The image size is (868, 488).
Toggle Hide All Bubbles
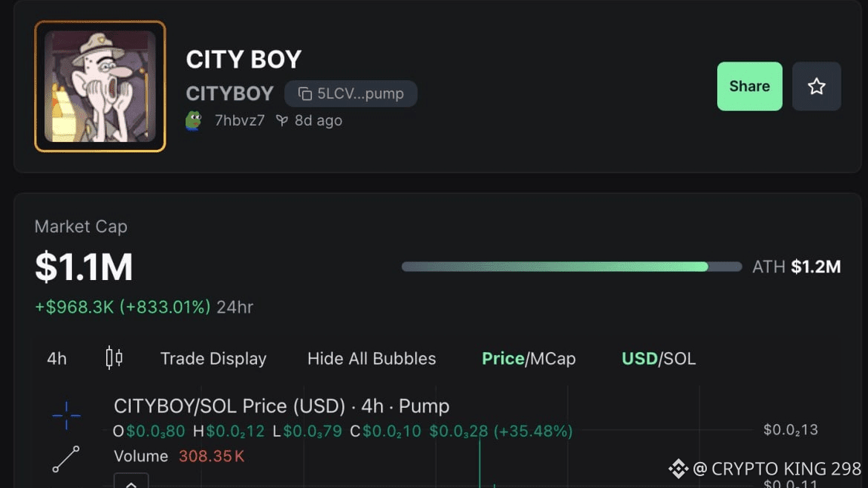tap(371, 359)
